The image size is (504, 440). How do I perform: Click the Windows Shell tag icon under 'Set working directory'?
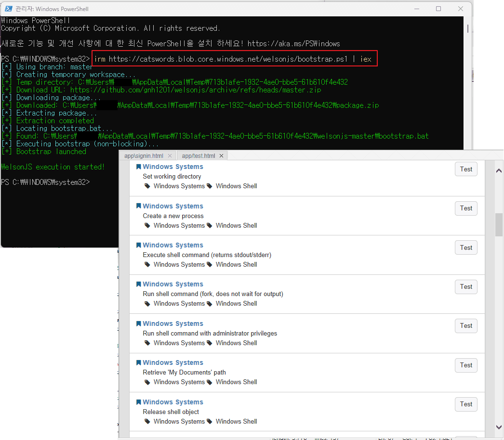coord(210,186)
